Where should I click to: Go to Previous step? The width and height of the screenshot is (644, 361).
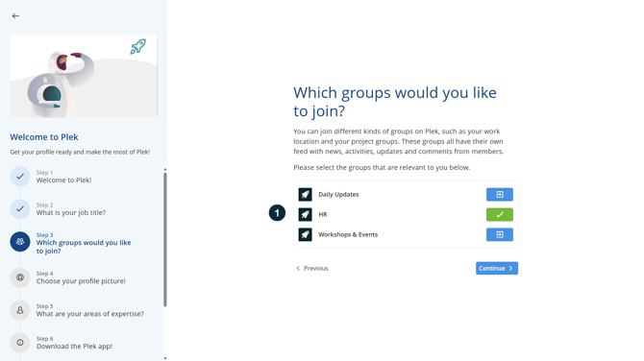click(312, 268)
